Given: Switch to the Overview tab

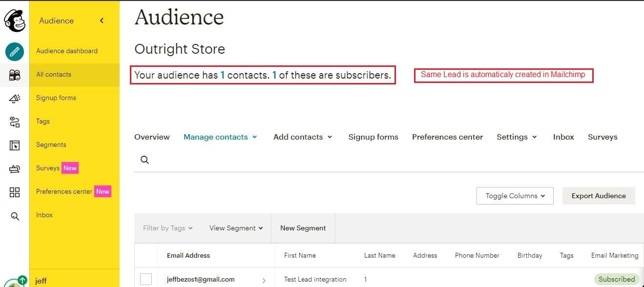Looking at the screenshot, I should 152,137.
